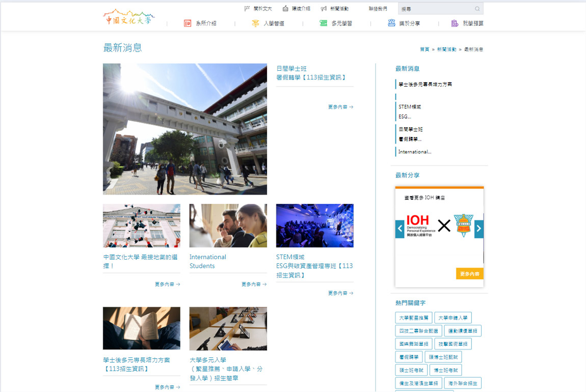Open the graduation caps thumbnail image
The height and width of the screenshot is (392, 586).
(x=141, y=226)
